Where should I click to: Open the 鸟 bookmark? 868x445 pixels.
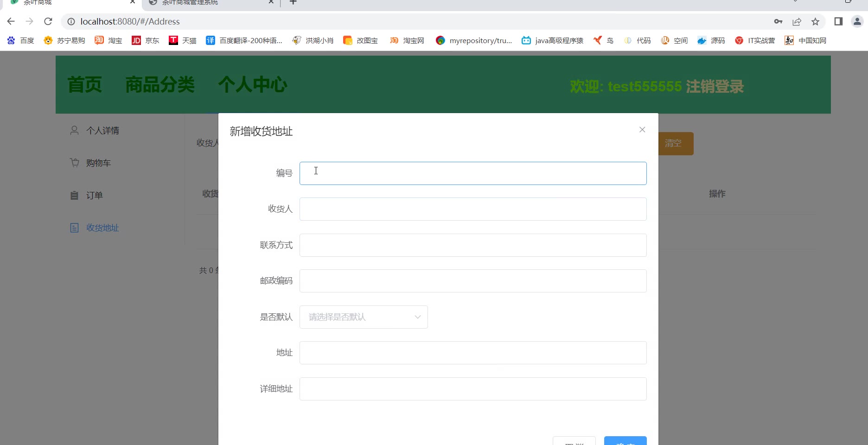click(x=603, y=41)
